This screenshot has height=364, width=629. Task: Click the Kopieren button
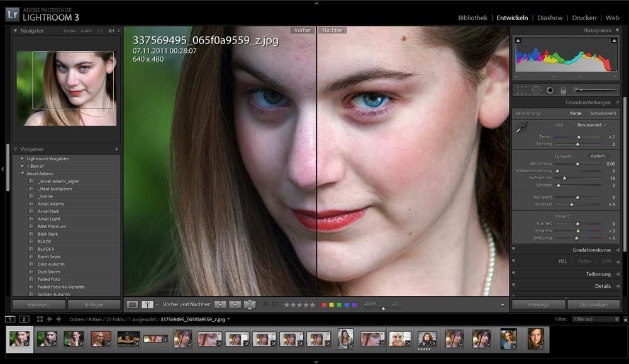(39, 305)
